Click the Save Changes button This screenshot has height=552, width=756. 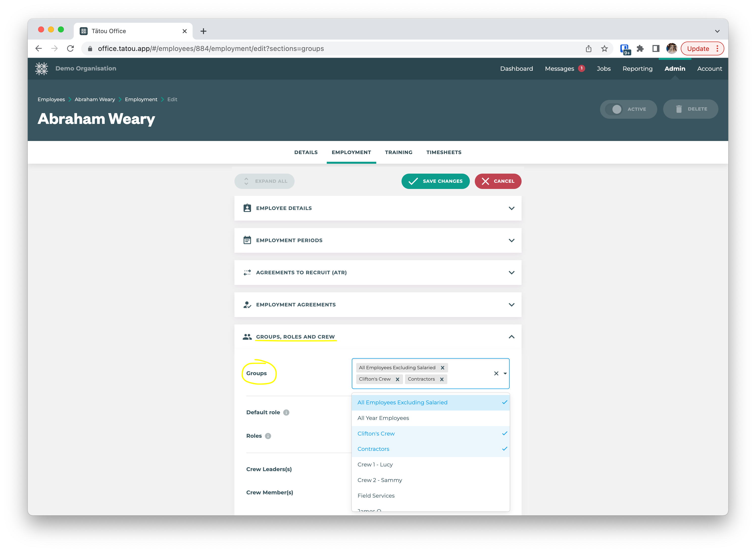point(435,181)
